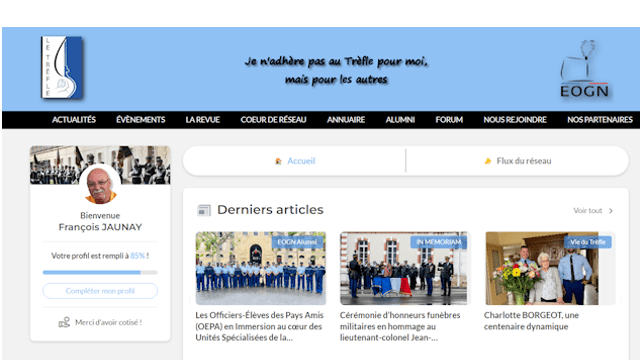
Task: Click the Flux du réseau icon
Action: (488, 161)
